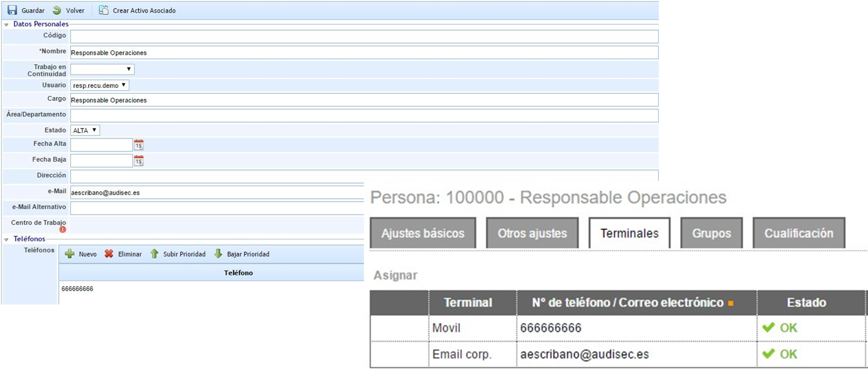Click the Bajar Prioridad down arrow icon

click(x=218, y=254)
